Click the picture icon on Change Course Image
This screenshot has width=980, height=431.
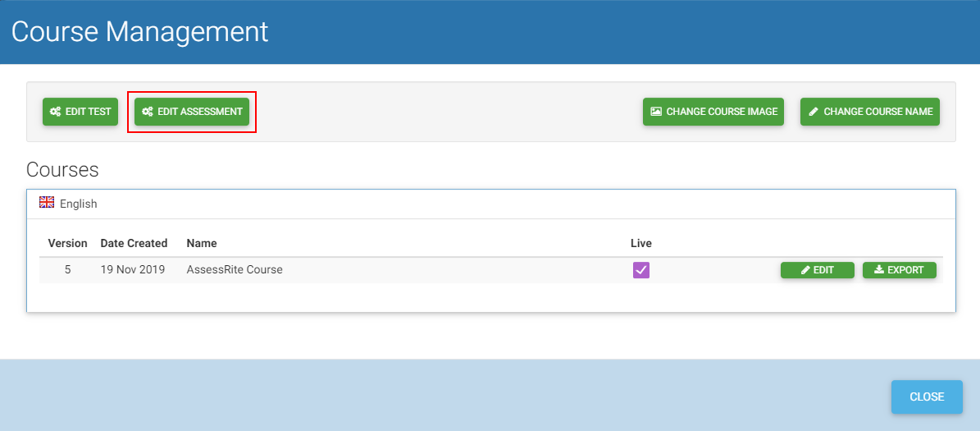click(656, 112)
